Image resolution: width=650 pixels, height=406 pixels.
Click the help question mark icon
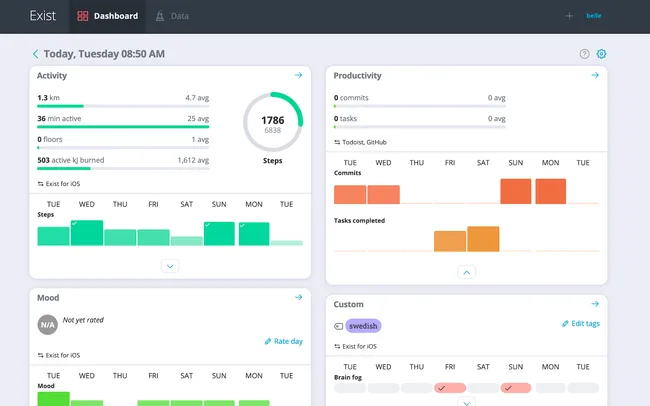click(x=585, y=54)
